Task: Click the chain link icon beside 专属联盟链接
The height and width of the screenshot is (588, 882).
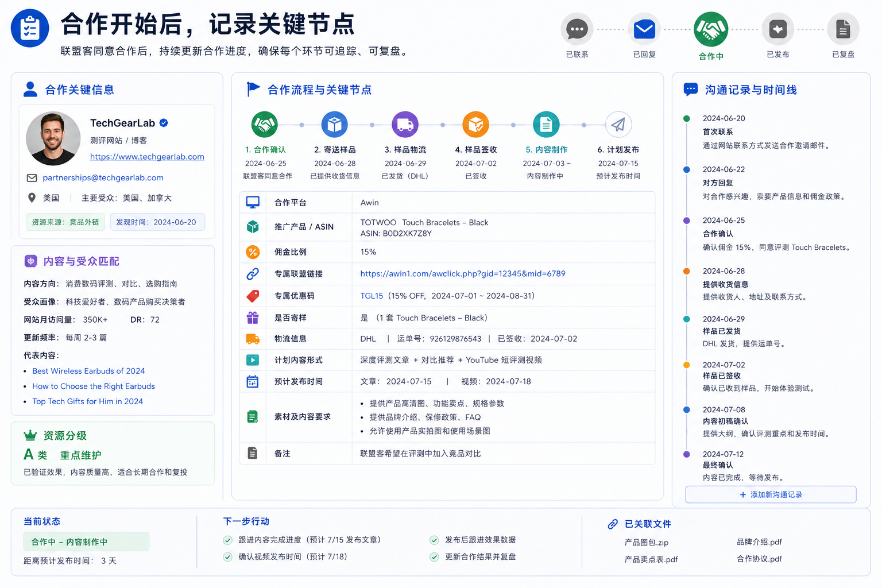Action: click(253, 274)
